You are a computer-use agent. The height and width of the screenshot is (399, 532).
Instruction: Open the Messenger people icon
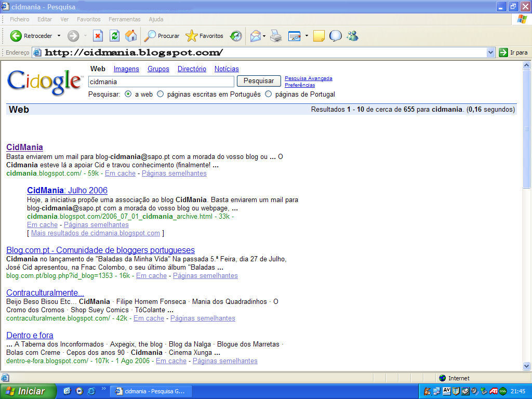(x=353, y=36)
